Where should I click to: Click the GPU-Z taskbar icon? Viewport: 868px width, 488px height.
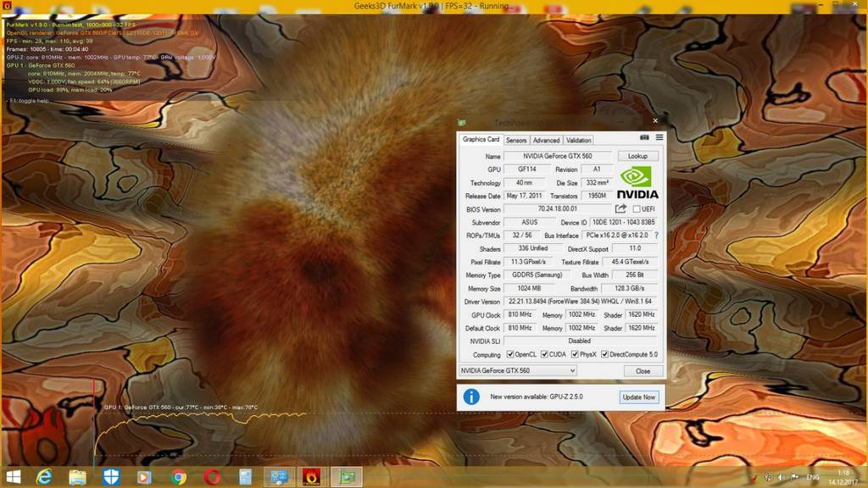pos(346,477)
